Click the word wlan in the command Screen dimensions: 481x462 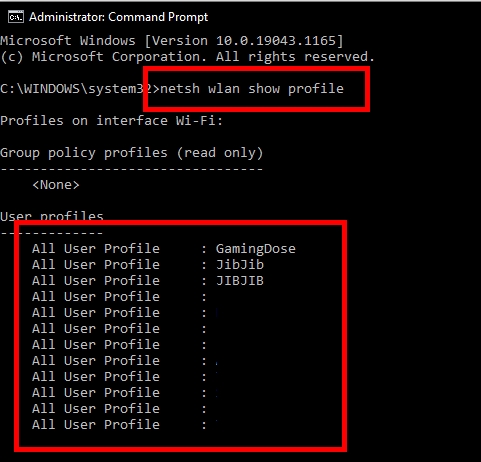pos(224,89)
